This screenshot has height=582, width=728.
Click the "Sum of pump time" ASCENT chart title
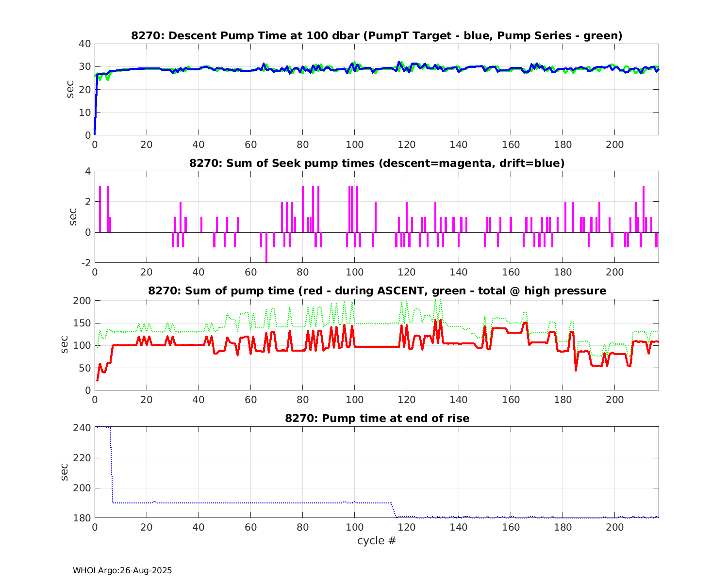(377, 291)
